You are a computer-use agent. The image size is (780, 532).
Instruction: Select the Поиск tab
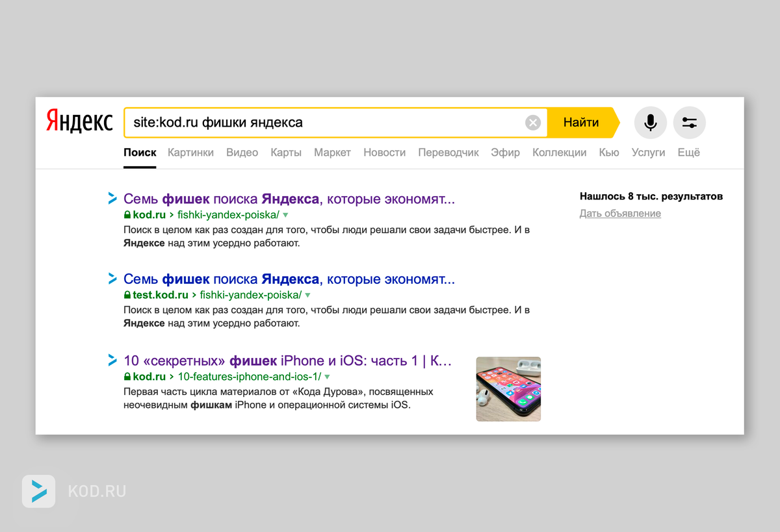click(140, 153)
